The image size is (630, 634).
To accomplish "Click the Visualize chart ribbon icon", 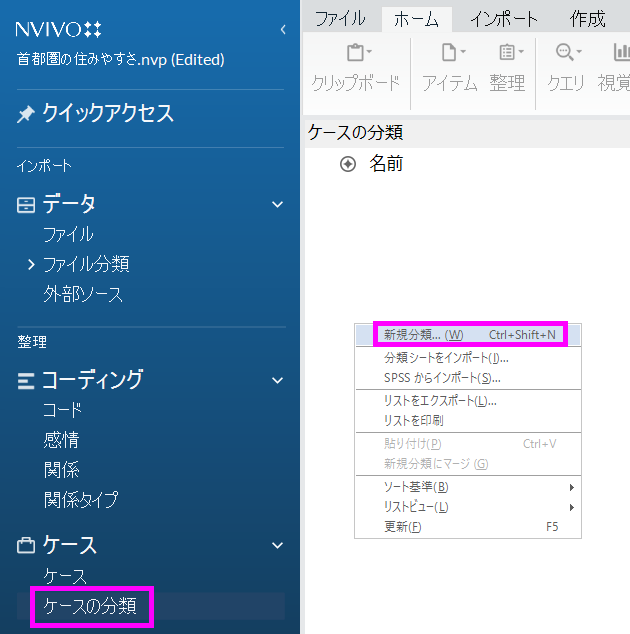I will (620, 53).
